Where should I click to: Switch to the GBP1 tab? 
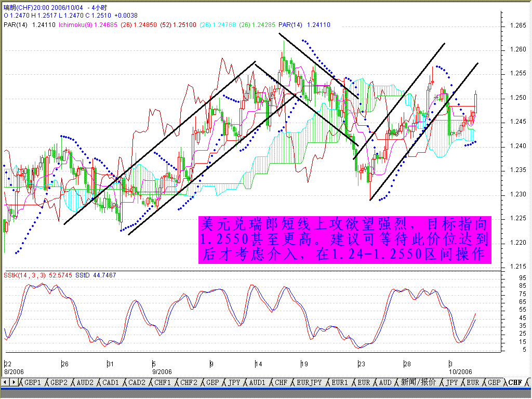click(x=32, y=382)
